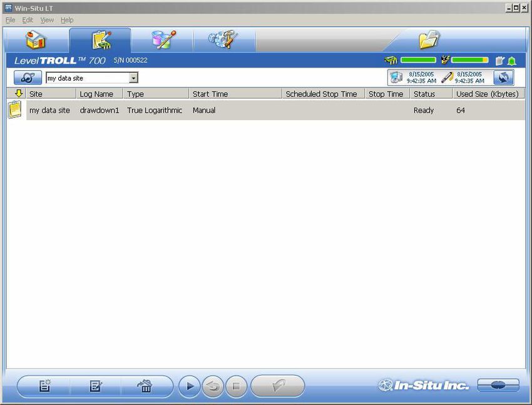Viewport: 532px width, 405px height.
Task: Click the suspend/resume log round button
Action: 213,386
